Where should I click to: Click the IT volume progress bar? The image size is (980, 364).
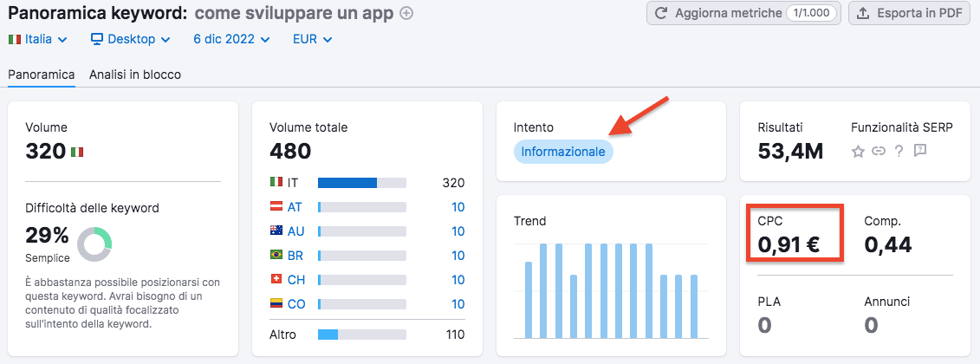(361, 183)
